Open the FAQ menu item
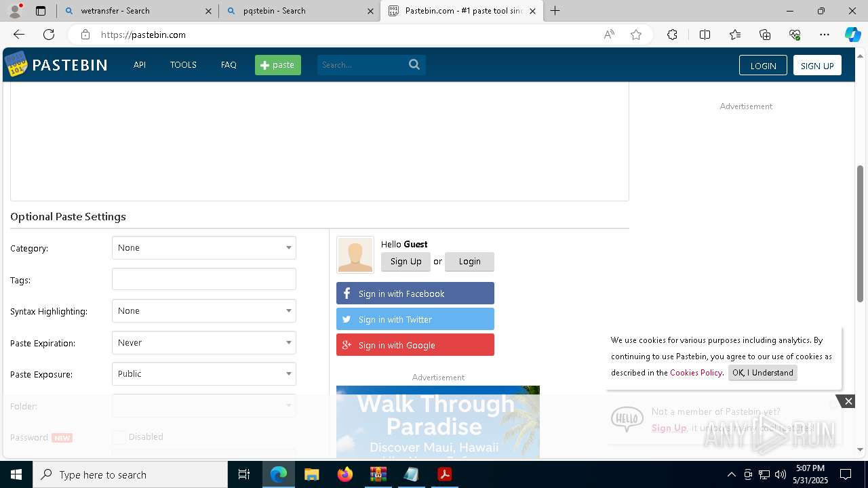 229,64
